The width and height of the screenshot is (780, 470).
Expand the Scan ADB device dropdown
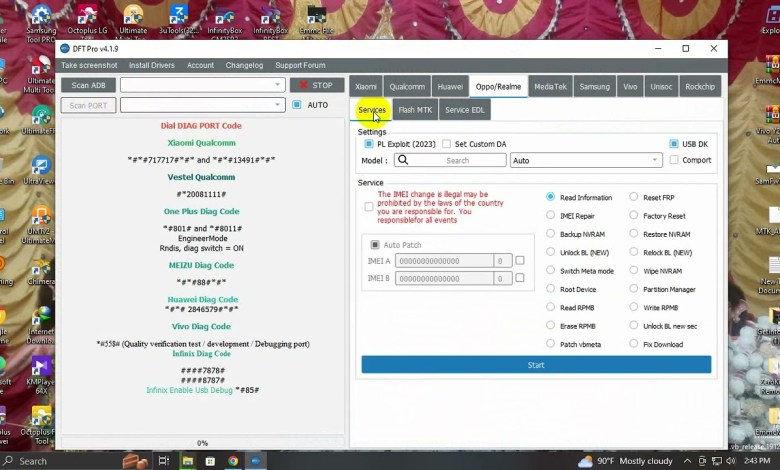277,85
